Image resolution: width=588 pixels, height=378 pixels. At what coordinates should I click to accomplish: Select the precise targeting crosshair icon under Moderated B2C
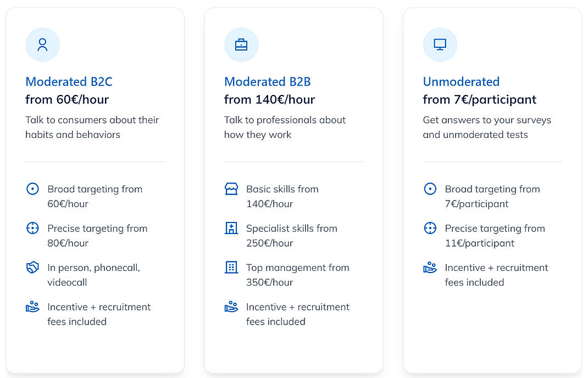(x=32, y=228)
